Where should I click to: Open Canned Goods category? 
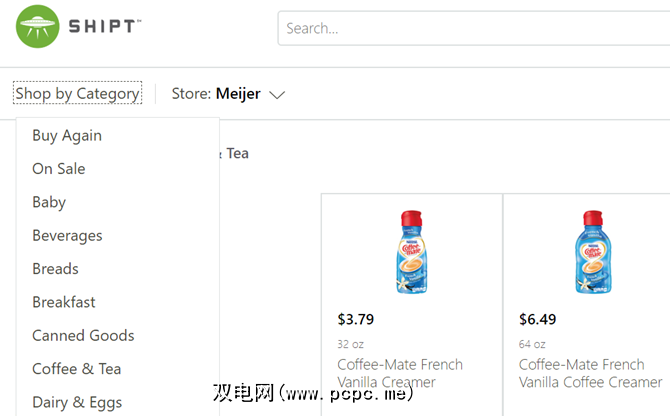click(x=83, y=335)
